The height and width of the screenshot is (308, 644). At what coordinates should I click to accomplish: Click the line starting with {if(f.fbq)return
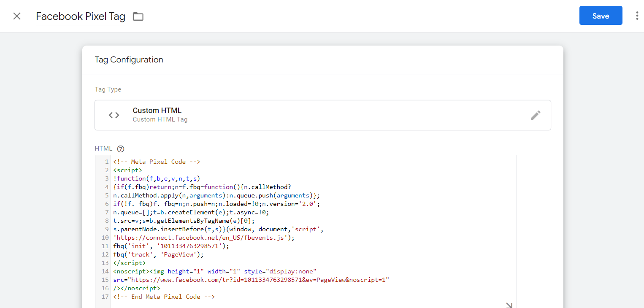202,187
